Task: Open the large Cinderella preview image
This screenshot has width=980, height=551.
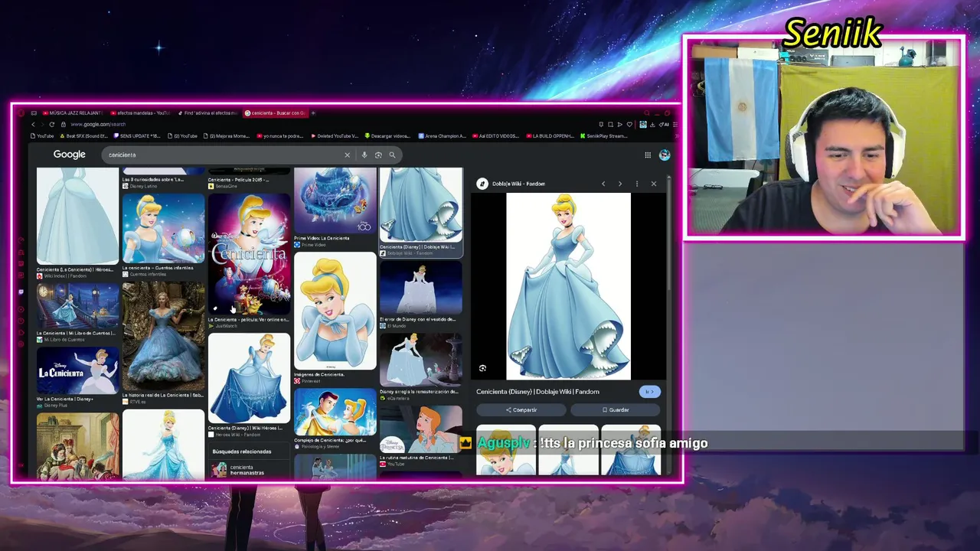Action: (568, 286)
